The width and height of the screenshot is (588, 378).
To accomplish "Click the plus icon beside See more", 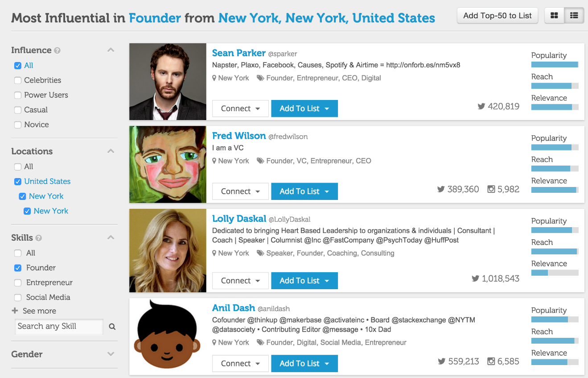I will tap(15, 311).
